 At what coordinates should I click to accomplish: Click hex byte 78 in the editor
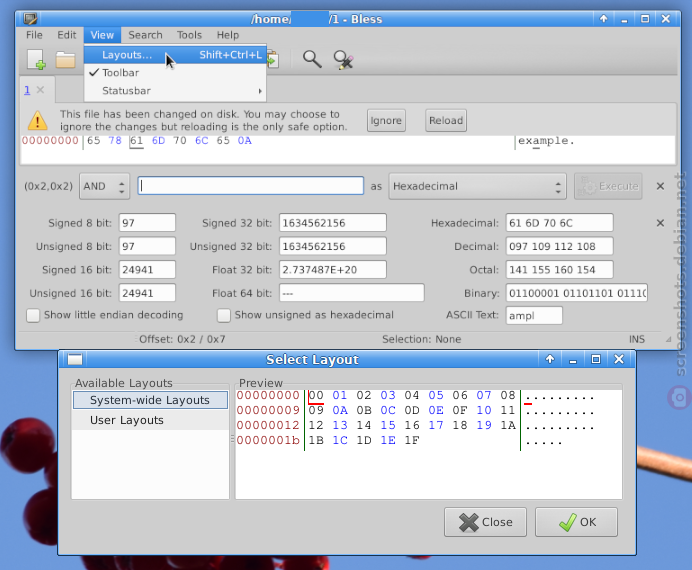click(x=115, y=141)
